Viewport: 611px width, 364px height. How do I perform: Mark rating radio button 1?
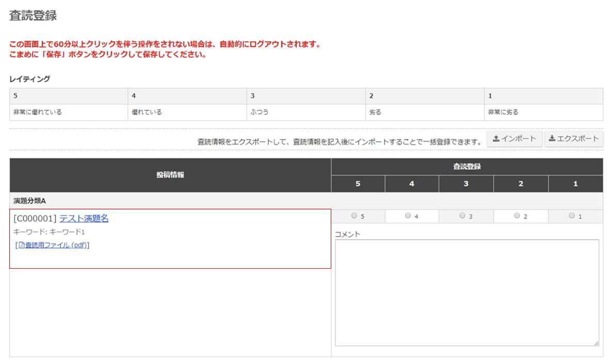point(571,216)
